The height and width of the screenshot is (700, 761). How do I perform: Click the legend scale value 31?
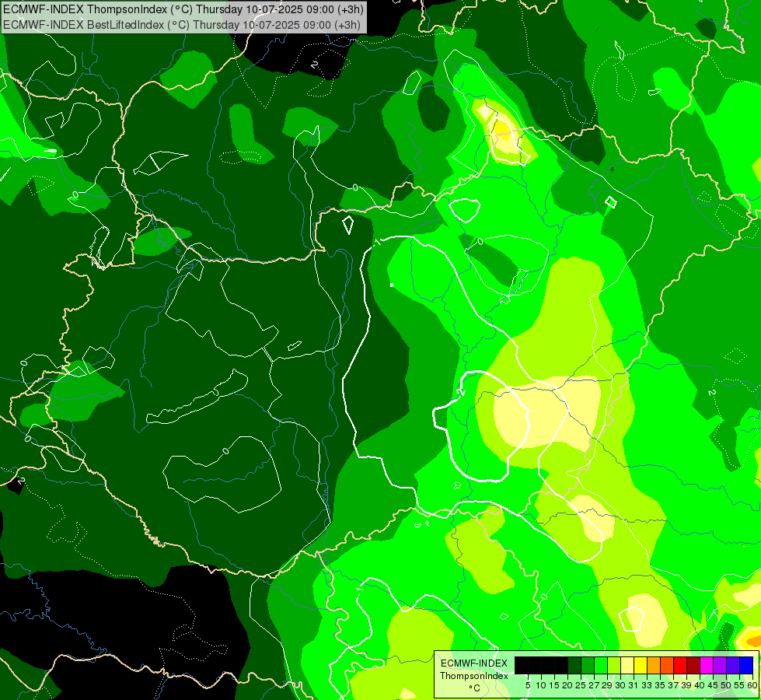click(634, 685)
